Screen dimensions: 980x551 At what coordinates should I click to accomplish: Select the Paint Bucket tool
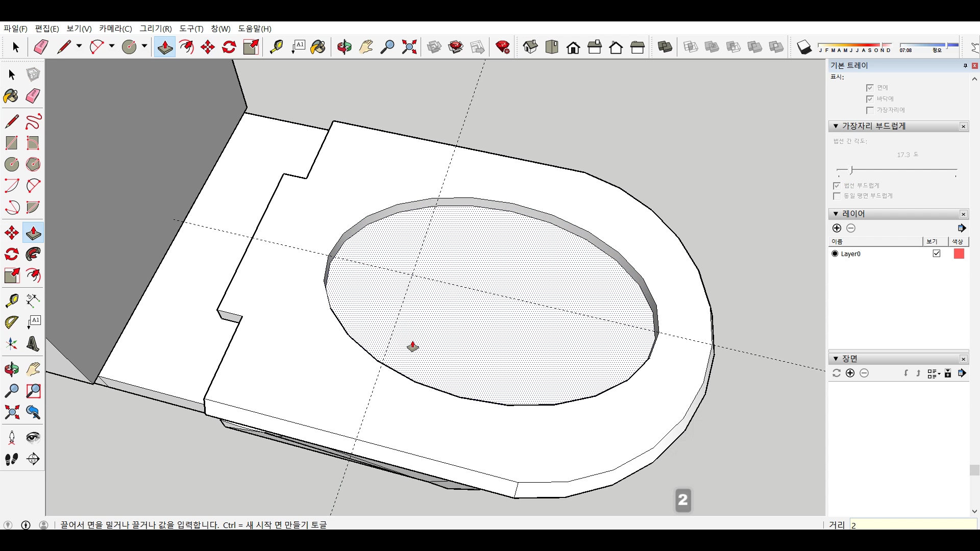tap(11, 96)
